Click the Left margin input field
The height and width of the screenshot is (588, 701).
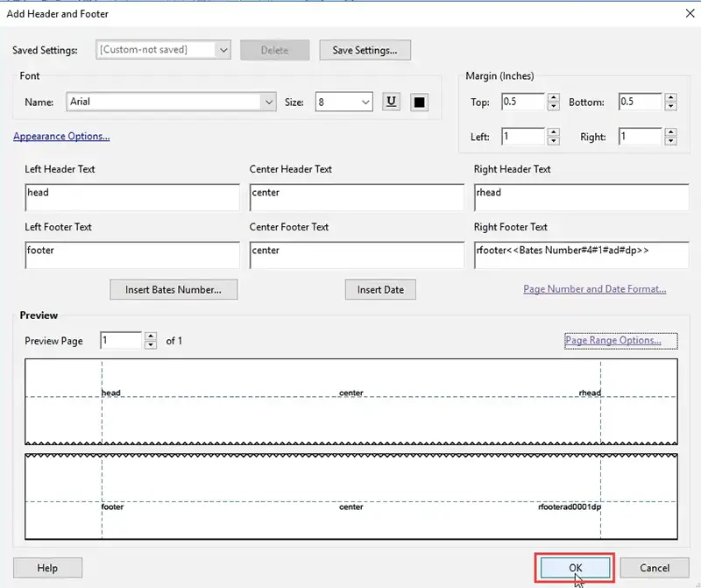[x=523, y=137]
